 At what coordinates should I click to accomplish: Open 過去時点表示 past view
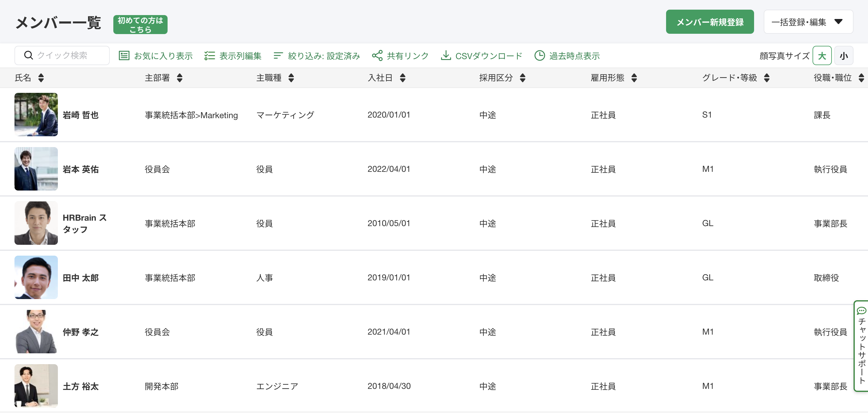(567, 56)
